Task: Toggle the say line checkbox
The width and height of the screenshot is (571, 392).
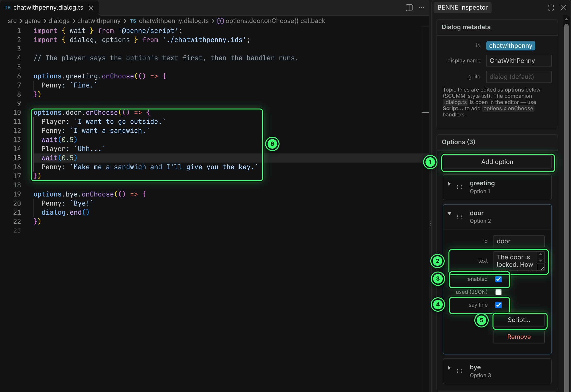Action: pos(498,305)
